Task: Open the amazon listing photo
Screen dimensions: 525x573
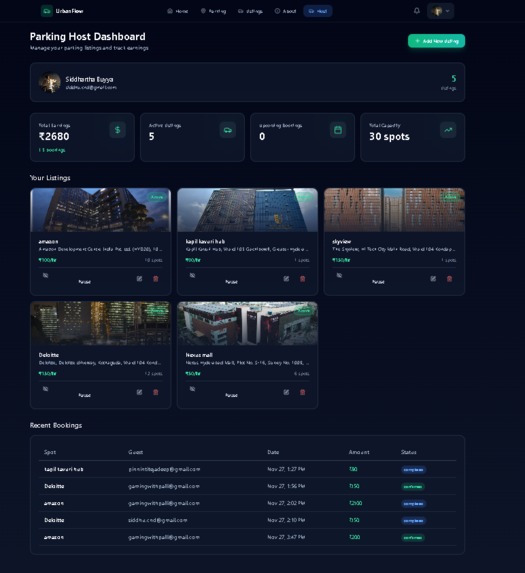Action: tap(100, 210)
